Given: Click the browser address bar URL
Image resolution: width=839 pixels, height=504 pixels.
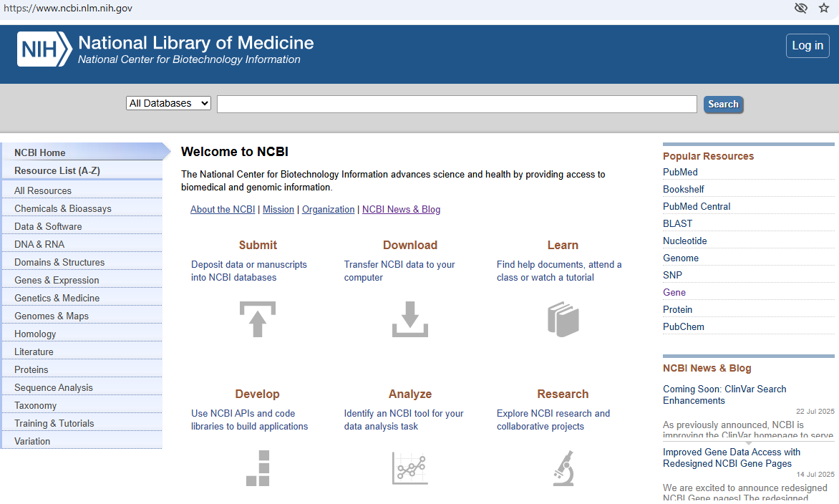Looking at the screenshot, I should click(68, 8).
